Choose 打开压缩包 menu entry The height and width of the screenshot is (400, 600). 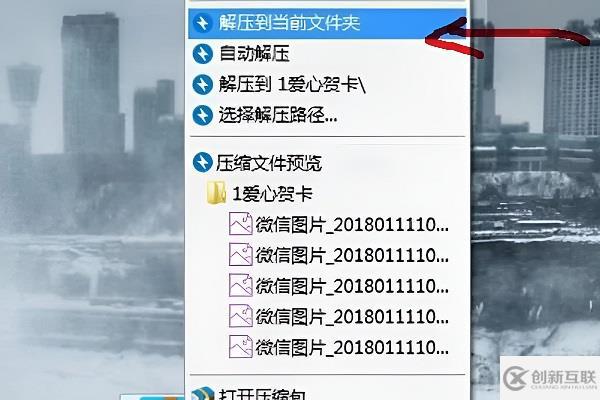327,393
